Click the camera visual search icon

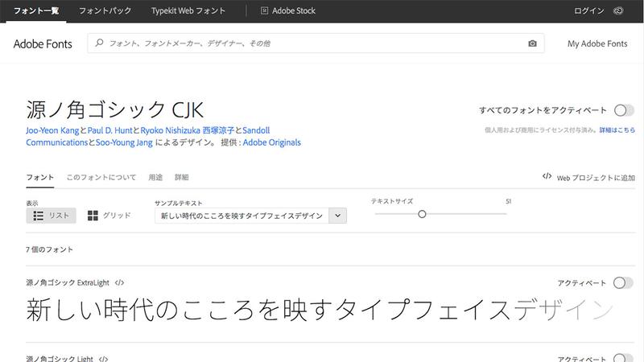point(532,44)
